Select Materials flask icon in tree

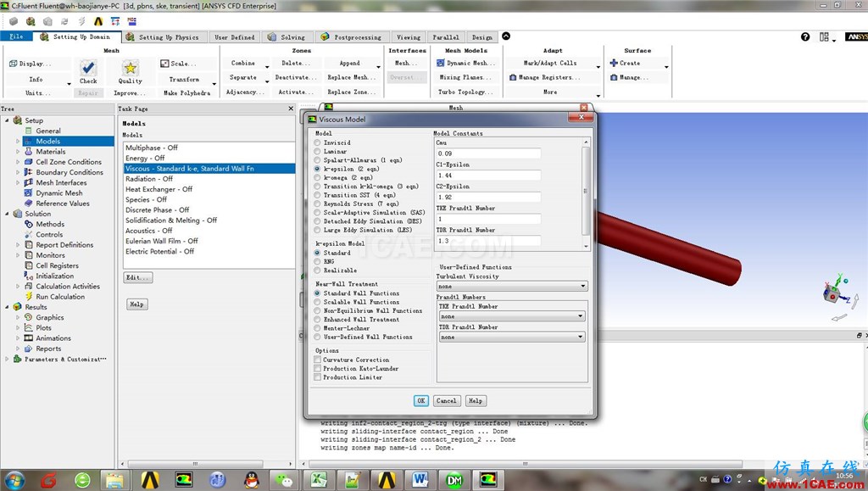tap(28, 152)
